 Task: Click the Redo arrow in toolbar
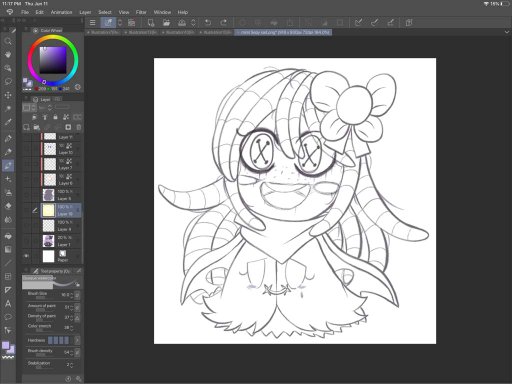224,22
